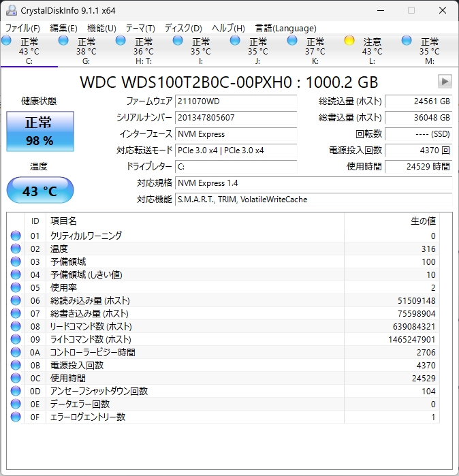The width and height of the screenshot is (459, 476).
Task: Select the G: drive tab
Action: [86, 50]
